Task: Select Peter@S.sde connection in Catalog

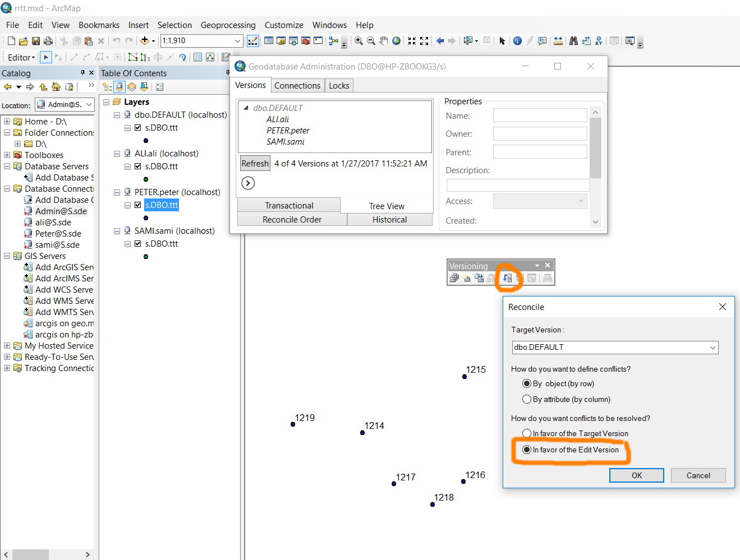Action: [x=58, y=234]
